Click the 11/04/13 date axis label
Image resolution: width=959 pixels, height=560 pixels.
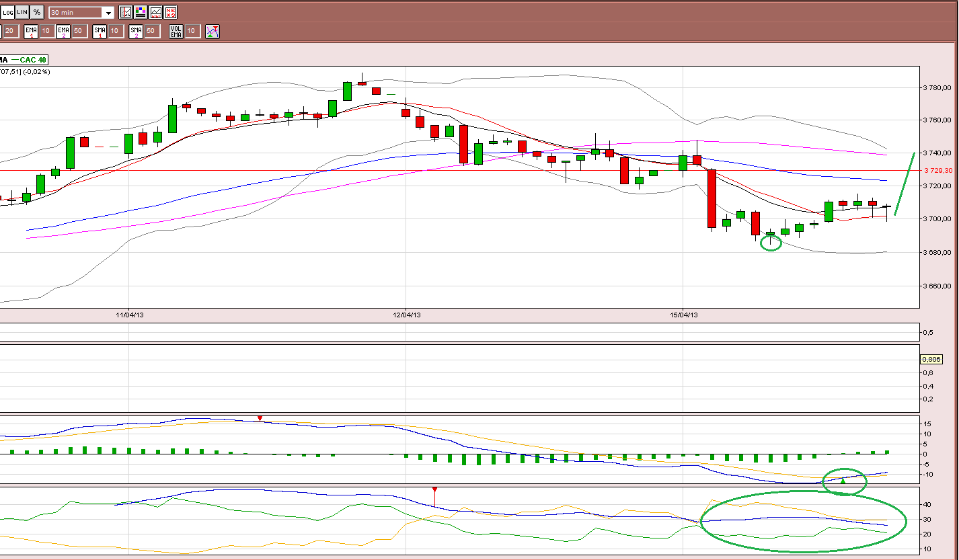pyautogui.click(x=130, y=315)
